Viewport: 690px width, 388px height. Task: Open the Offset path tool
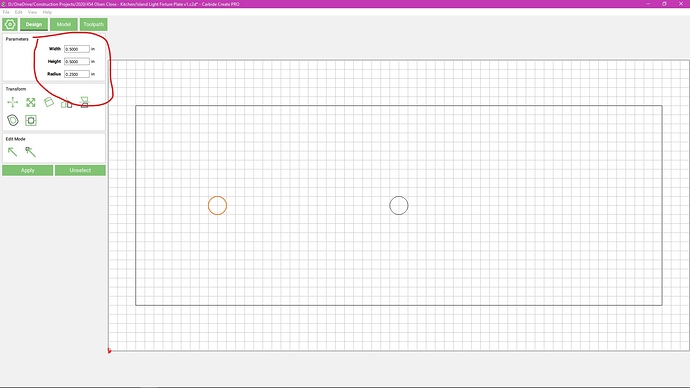[13, 120]
